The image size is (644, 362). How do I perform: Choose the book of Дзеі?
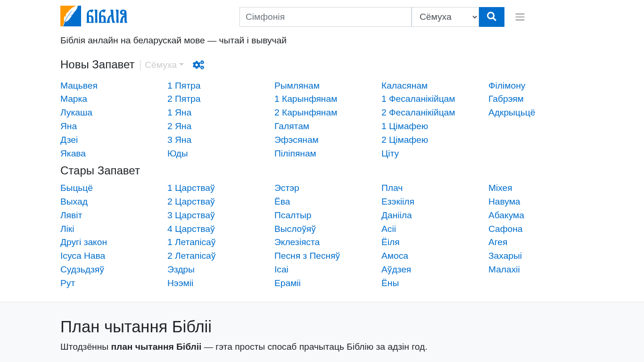69,140
